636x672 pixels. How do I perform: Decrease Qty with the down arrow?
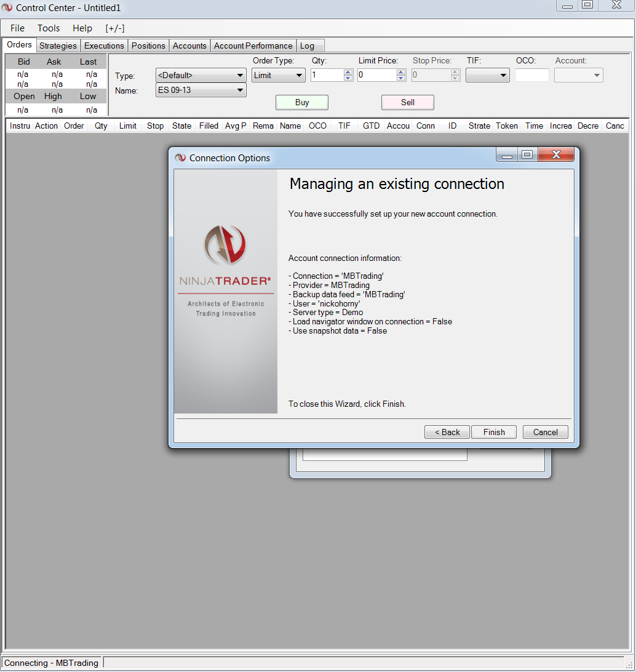[x=348, y=78]
